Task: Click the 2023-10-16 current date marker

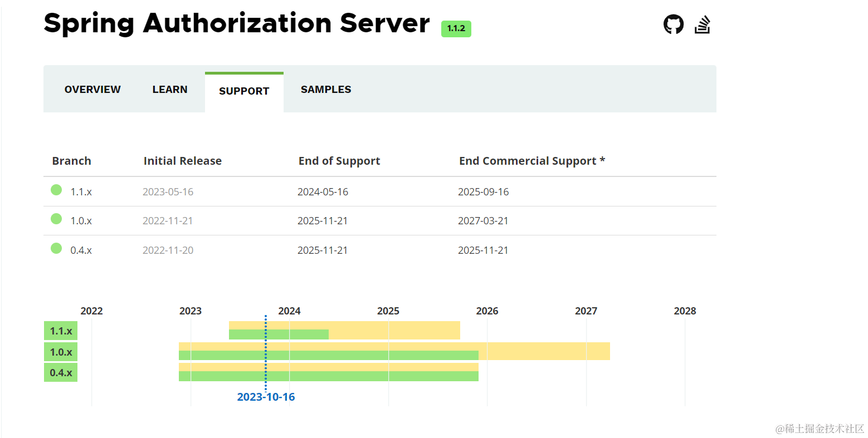Action: pos(266,397)
